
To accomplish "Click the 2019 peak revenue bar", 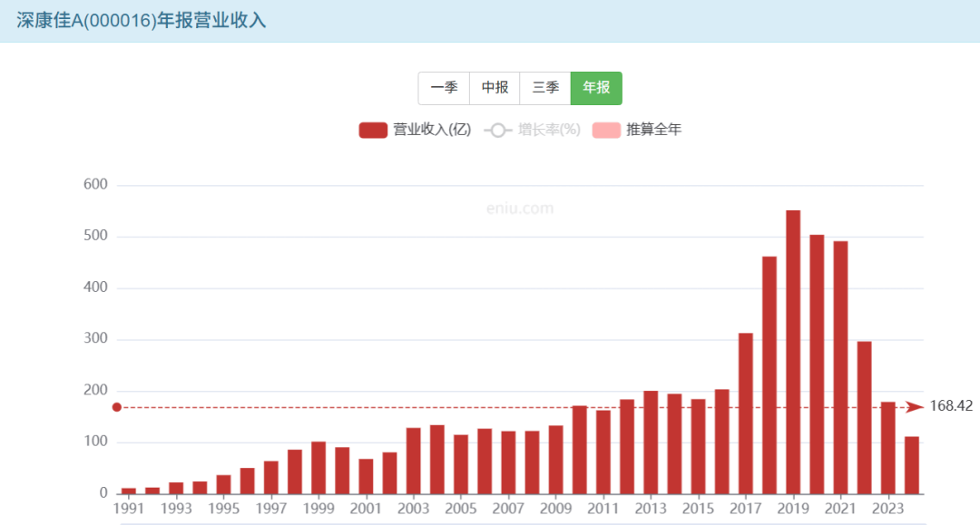I will [x=793, y=352].
